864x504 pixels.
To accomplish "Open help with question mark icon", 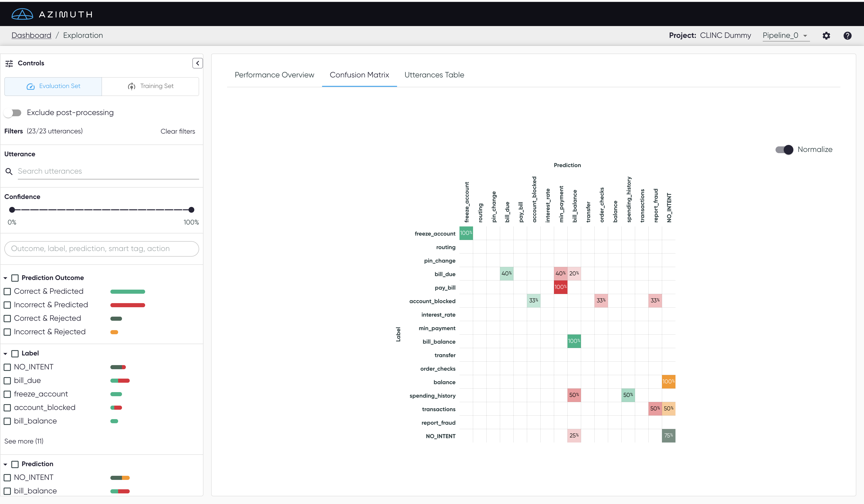I will coord(848,36).
